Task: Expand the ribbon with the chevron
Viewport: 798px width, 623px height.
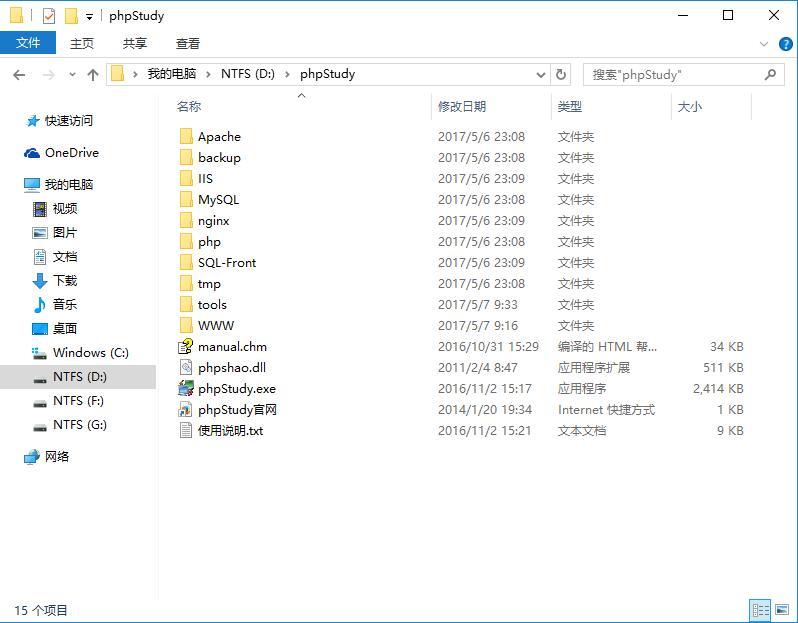Action: [x=764, y=44]
